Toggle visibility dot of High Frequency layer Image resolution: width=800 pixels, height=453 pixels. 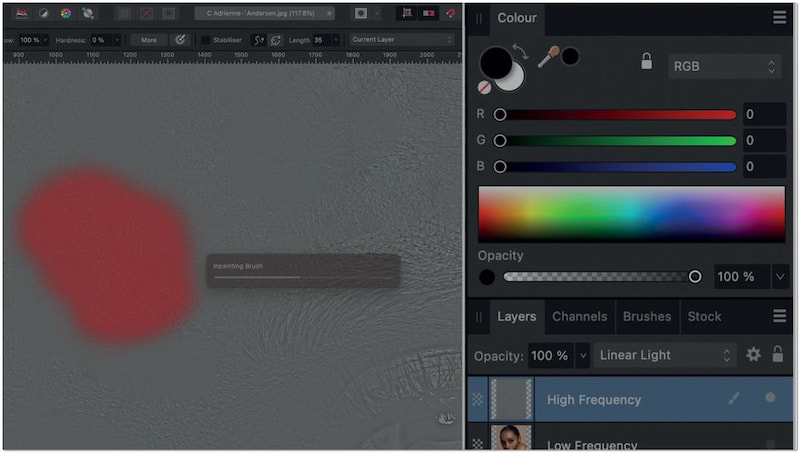pos(770,398)
